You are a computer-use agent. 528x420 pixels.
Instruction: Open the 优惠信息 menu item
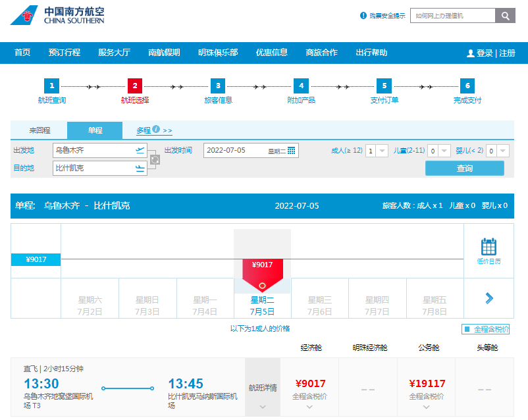click(x=271, y=53)
